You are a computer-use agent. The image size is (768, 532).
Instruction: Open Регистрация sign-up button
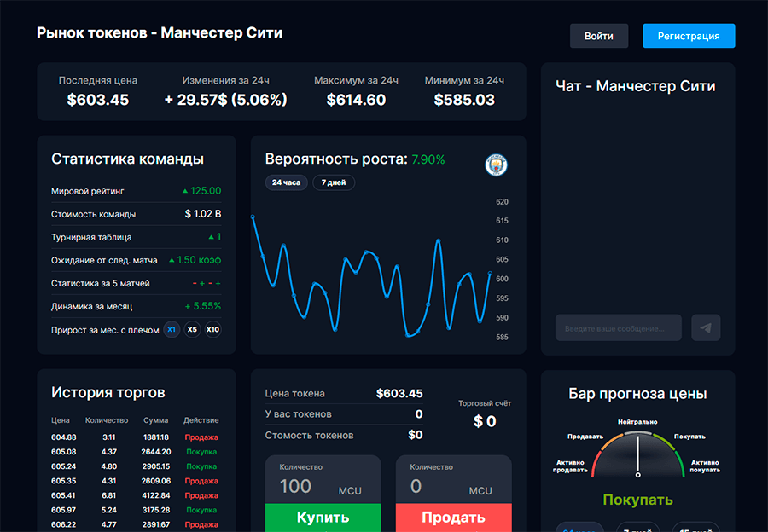689,36
